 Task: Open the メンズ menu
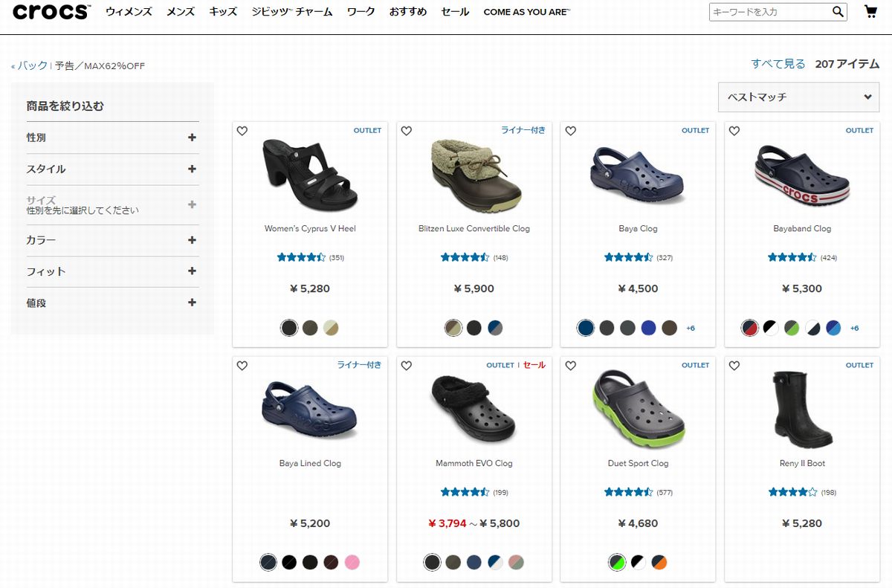[181, 12]
